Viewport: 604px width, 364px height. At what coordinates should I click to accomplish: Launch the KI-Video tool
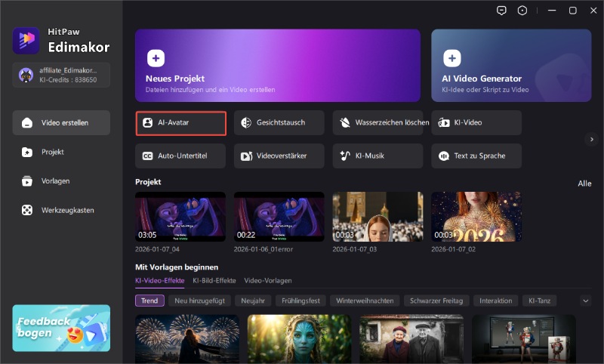pyautogui.click(x=476, y=122)
